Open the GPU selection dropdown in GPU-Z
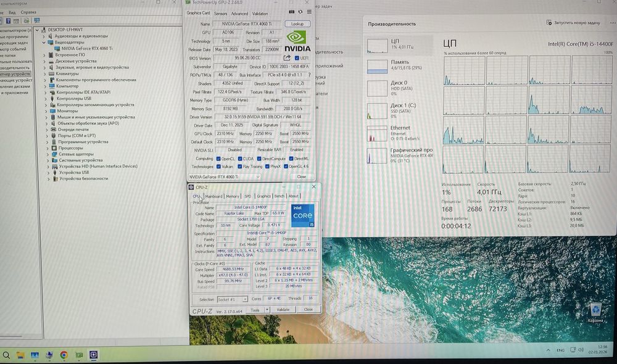This screenshot has height=364, width=617. click(225, 176)
